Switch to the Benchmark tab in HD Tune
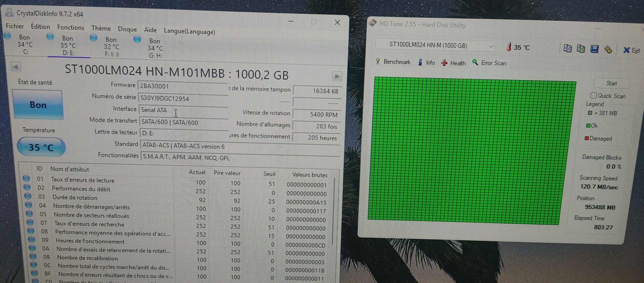Viewport: 644px width, 283px height. (x=393, y=62)
